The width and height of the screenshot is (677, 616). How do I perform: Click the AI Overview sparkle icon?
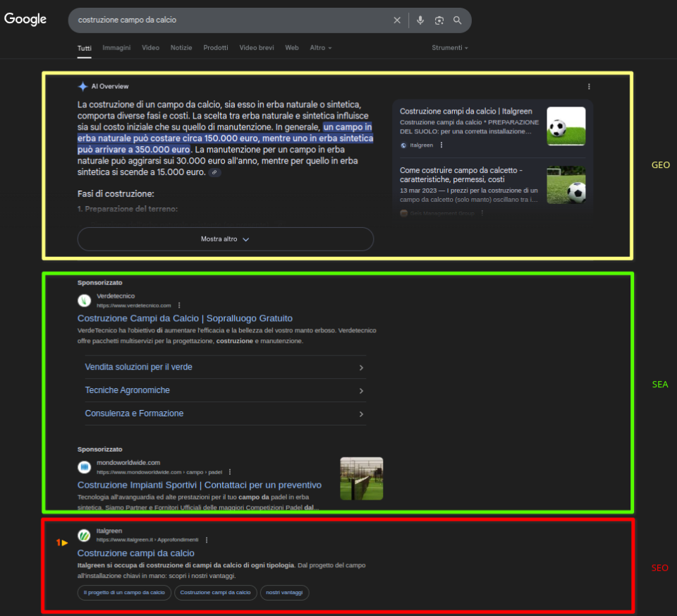pos(83,86)
